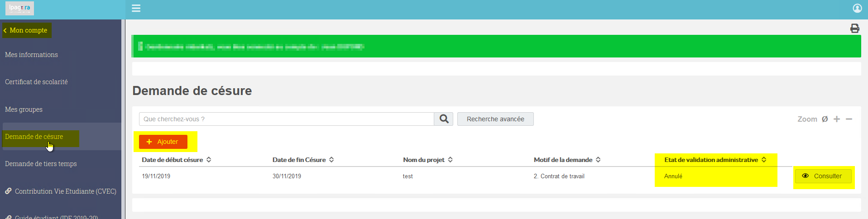Focus the 'Que cherchez-vous ?' search field

tap(286, 119)
